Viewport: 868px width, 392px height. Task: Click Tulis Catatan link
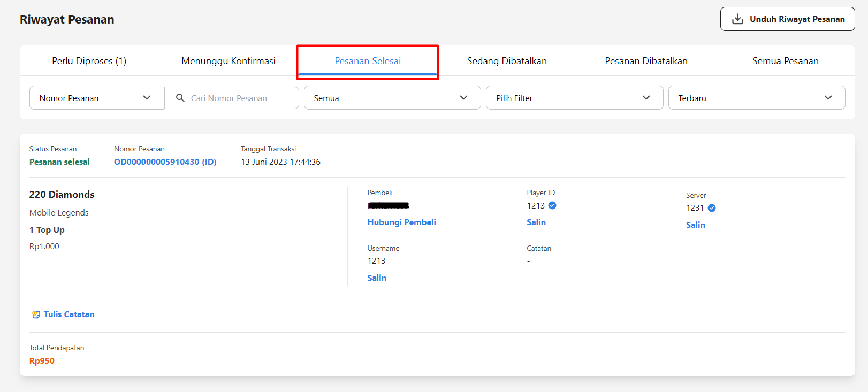point(69,314)
